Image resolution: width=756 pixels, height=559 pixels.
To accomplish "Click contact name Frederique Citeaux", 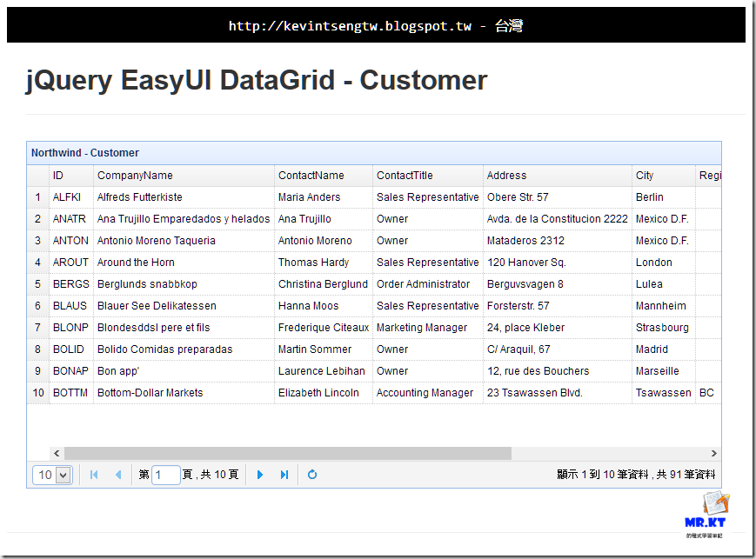I will tap(324, 327).
